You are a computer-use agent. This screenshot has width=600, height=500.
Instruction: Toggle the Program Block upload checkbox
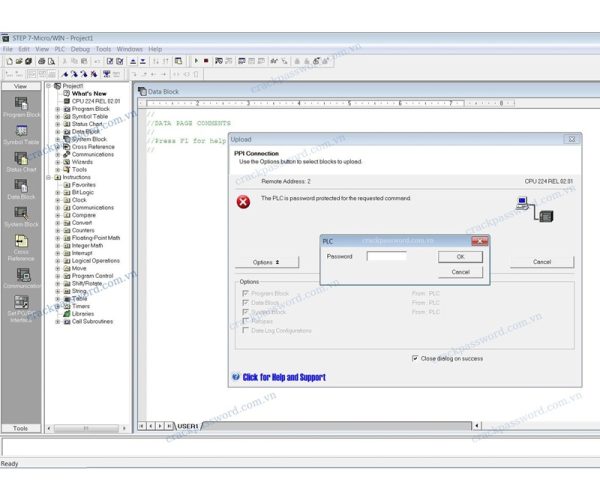[x=245, y=293]
